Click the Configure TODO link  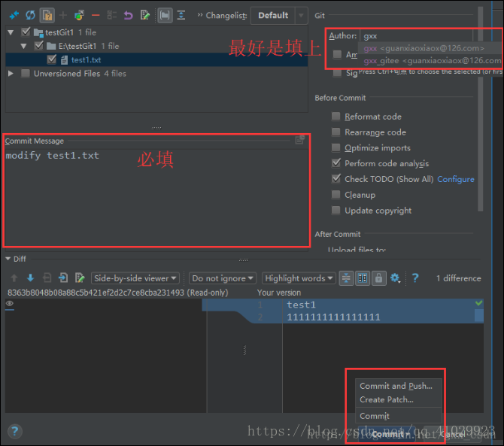(x=455, y=179)
